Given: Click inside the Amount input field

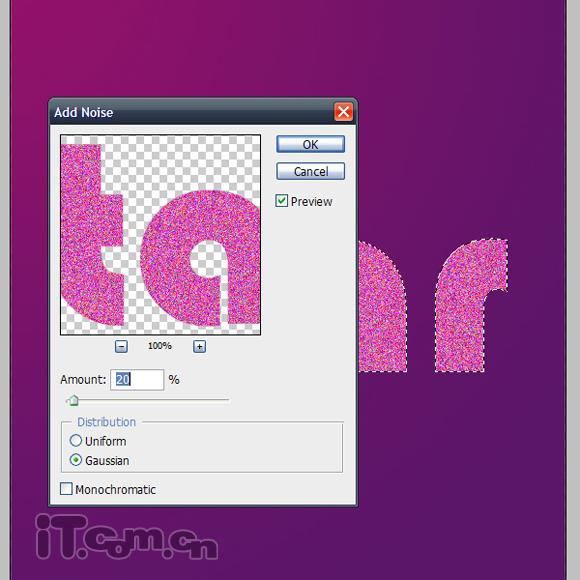Looking at the screenshot, I should click(x=137, y=380).
